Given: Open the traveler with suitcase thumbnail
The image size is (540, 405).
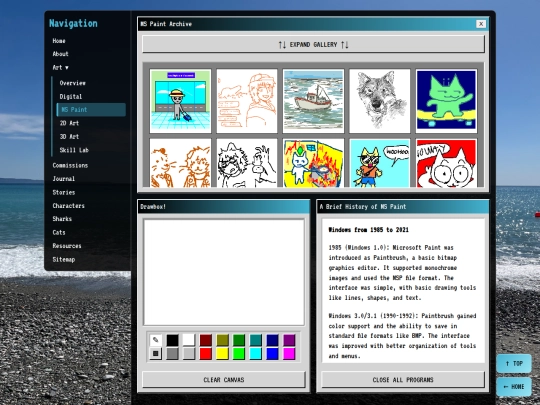Looking at the screenshot, I should [x=180, y=101].
